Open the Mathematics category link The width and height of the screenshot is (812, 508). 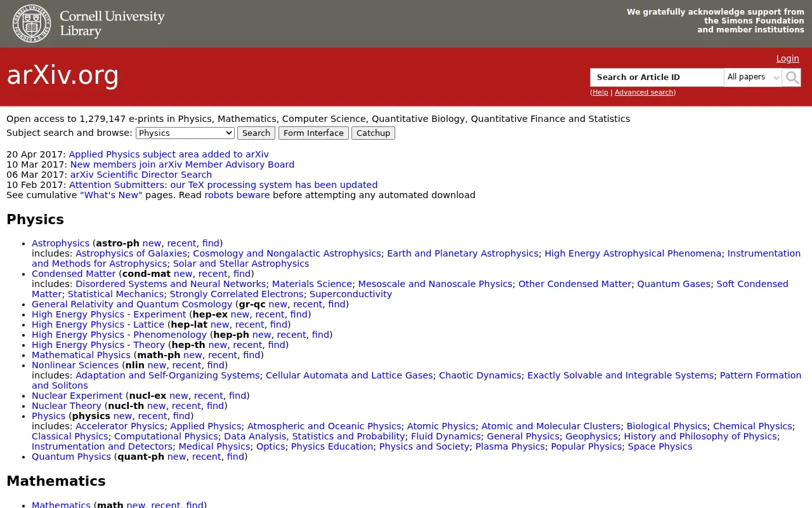point(61,505)
